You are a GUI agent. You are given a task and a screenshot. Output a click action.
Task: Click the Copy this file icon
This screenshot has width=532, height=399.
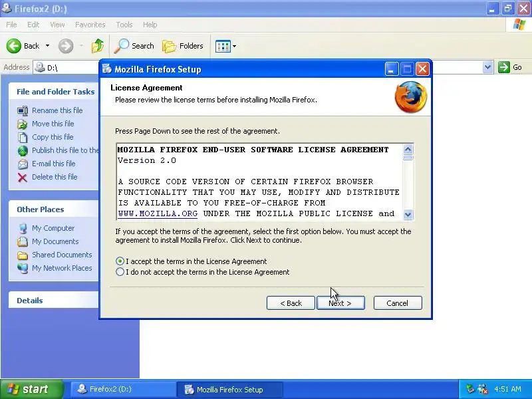[23, 137]
